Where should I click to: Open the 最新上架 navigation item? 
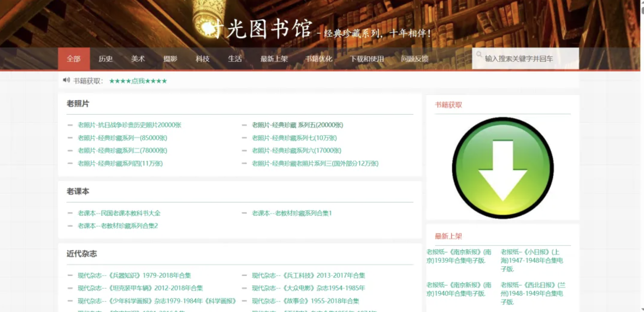[274, 59]
